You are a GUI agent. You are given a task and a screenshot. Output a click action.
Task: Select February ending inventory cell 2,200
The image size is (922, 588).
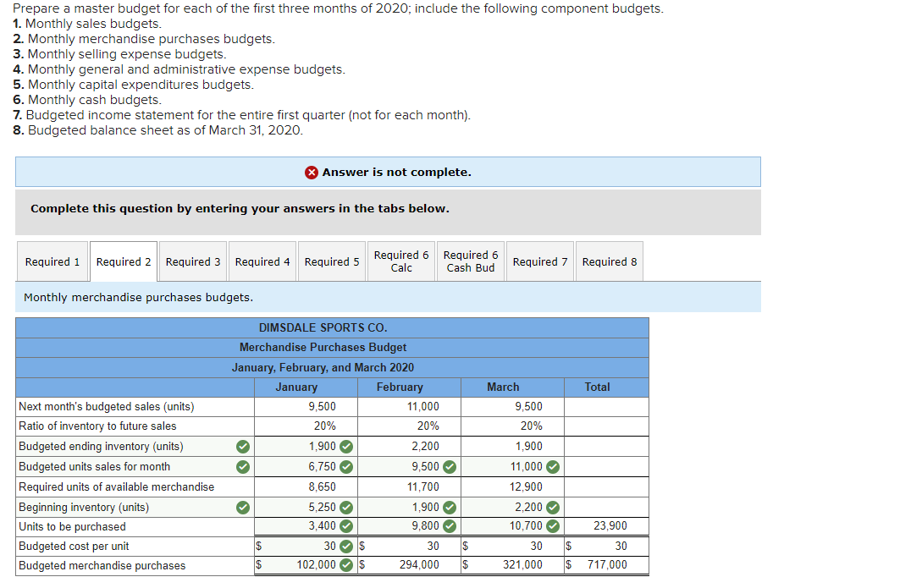tap(409, 447)
